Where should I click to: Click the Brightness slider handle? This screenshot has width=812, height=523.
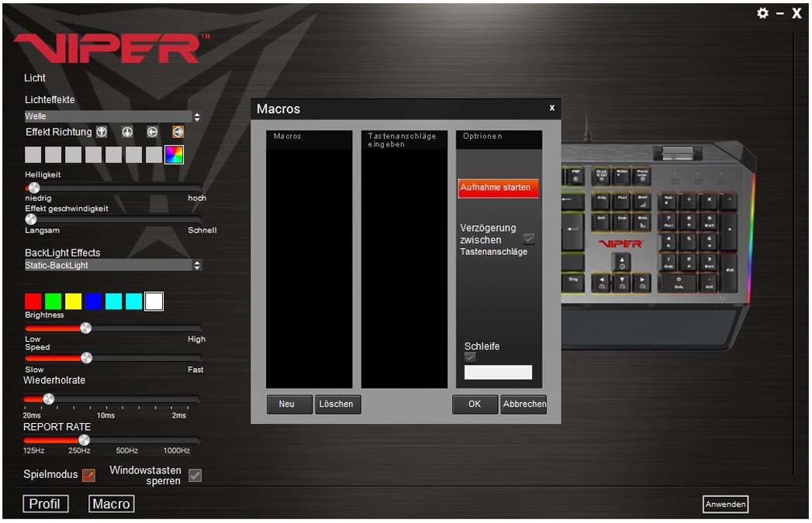(x=86, y=328)
